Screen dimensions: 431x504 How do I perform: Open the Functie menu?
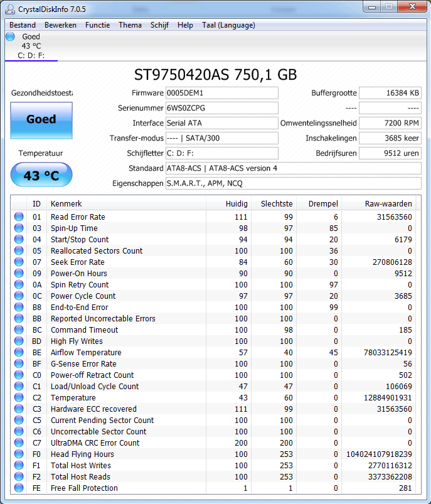point(97,25)
